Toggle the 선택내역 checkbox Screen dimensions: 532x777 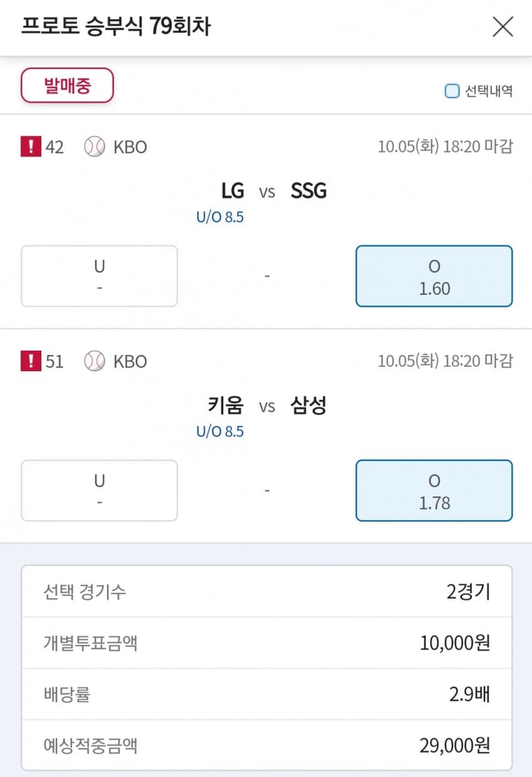pyautogui.click(x=452, y=91)
